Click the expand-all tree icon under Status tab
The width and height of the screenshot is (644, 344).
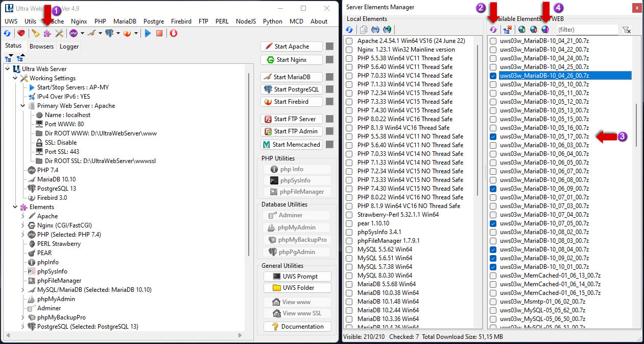point(9,59)
